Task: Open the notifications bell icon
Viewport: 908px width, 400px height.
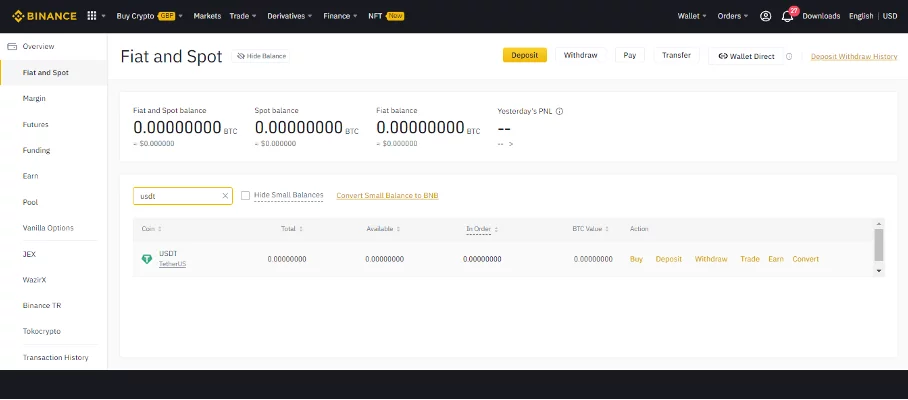Action: [x=788, y=16]
